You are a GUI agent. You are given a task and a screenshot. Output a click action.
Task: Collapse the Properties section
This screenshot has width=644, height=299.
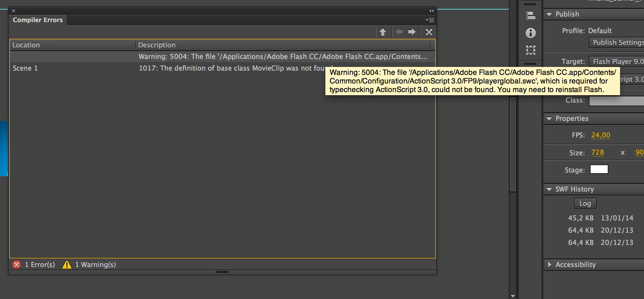[x=549, y=118]
